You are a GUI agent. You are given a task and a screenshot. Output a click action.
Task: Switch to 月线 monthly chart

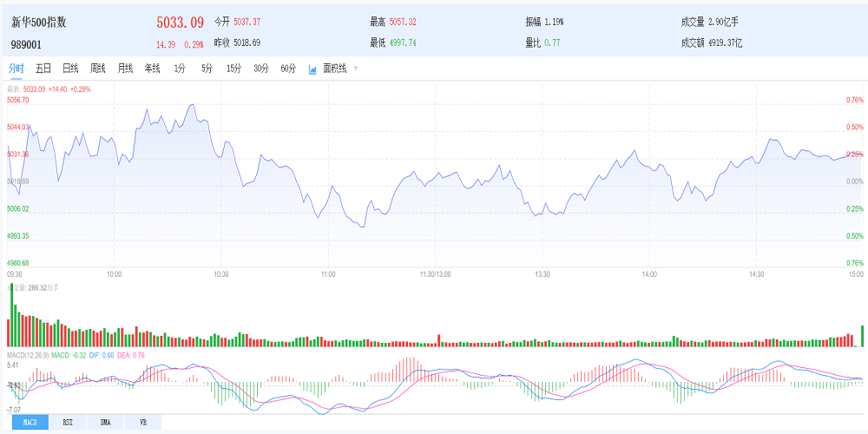125,68
